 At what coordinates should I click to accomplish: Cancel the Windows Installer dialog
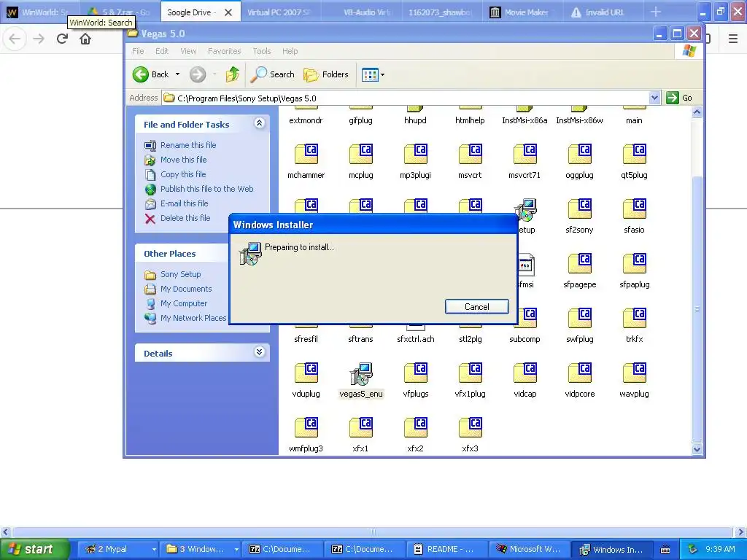[x=476, y=307]
